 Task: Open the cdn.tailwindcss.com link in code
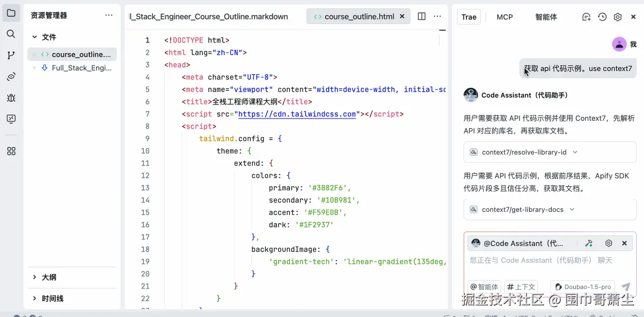(x=297, y=114)
